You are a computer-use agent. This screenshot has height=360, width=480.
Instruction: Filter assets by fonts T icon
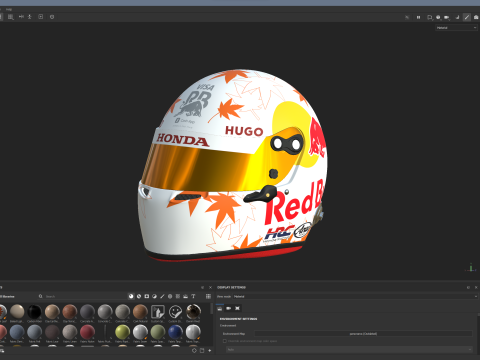click(193, 296)
